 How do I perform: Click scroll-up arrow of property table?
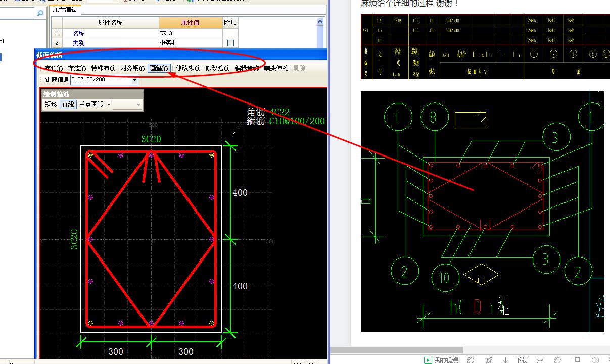coord(320,22)
